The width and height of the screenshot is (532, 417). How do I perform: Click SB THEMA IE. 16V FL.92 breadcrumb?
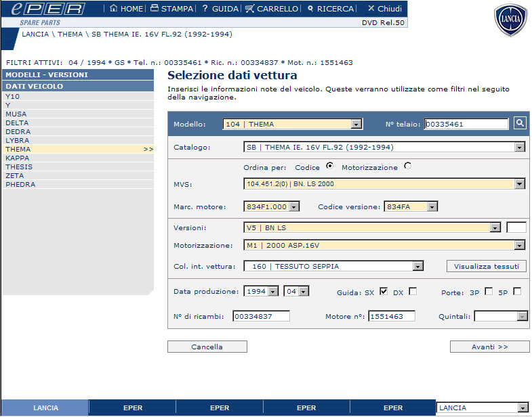click(162, 35)
